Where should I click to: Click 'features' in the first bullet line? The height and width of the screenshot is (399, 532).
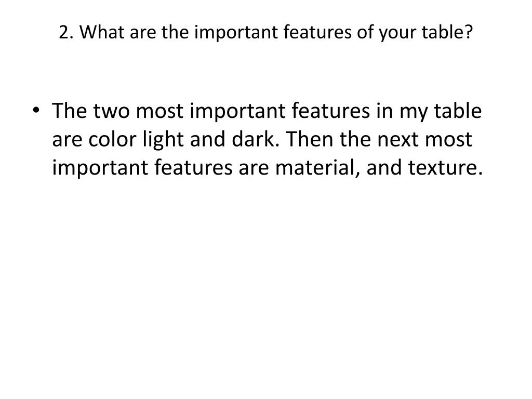point(330,111)
